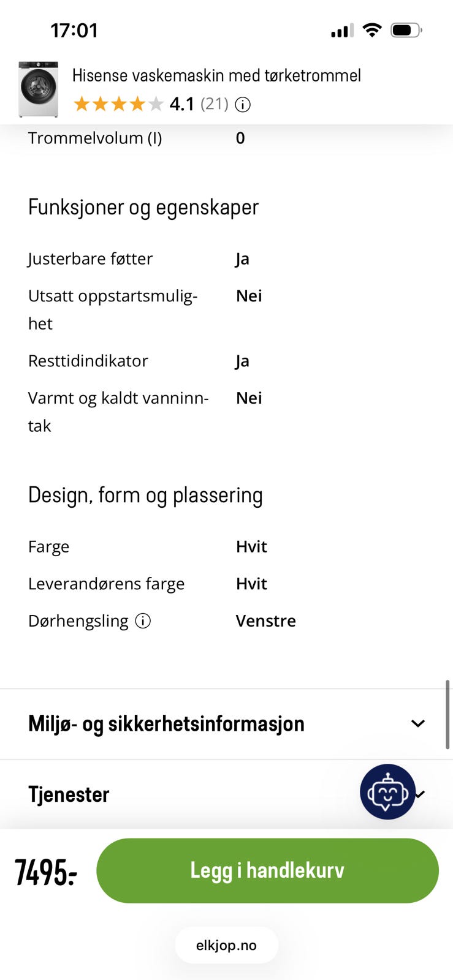This screenshot has width=453, height=980.
Task: Tap the battery status icon
Action: click(406, 30)
